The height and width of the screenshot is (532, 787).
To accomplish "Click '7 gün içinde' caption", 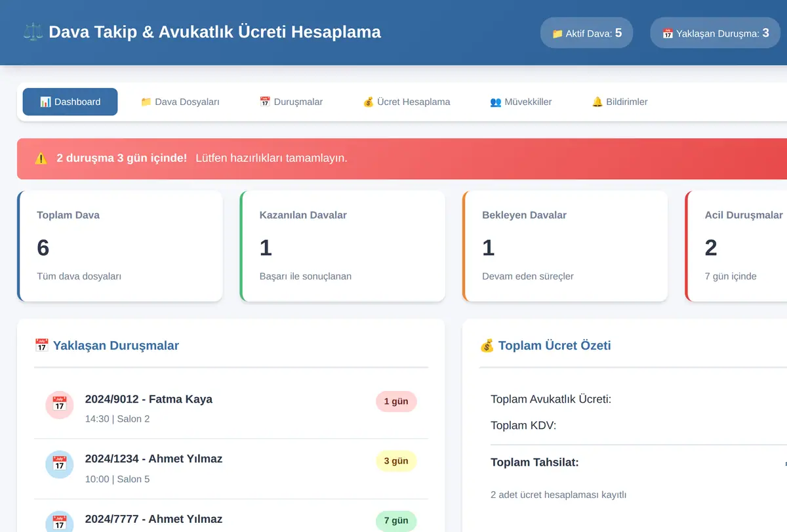I will 731,276.
